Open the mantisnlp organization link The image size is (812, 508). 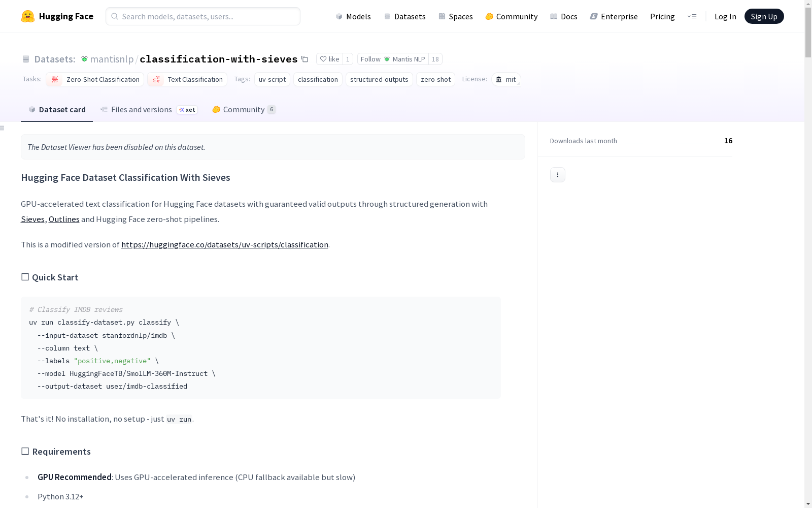112,59
